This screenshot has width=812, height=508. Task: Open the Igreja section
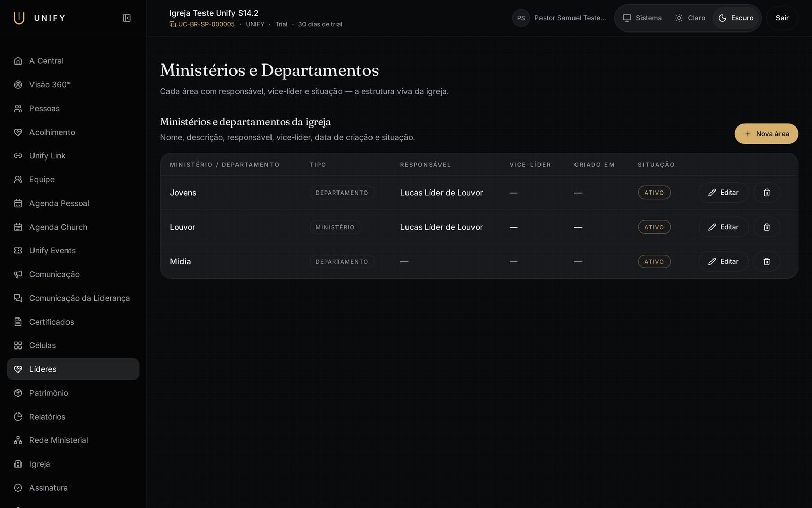tap(73, 464)
